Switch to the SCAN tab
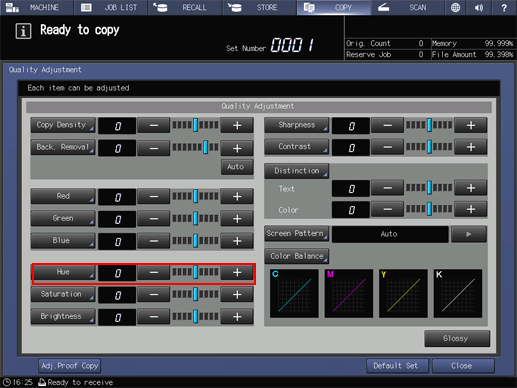517x388 pixels. tap(407, 7)
